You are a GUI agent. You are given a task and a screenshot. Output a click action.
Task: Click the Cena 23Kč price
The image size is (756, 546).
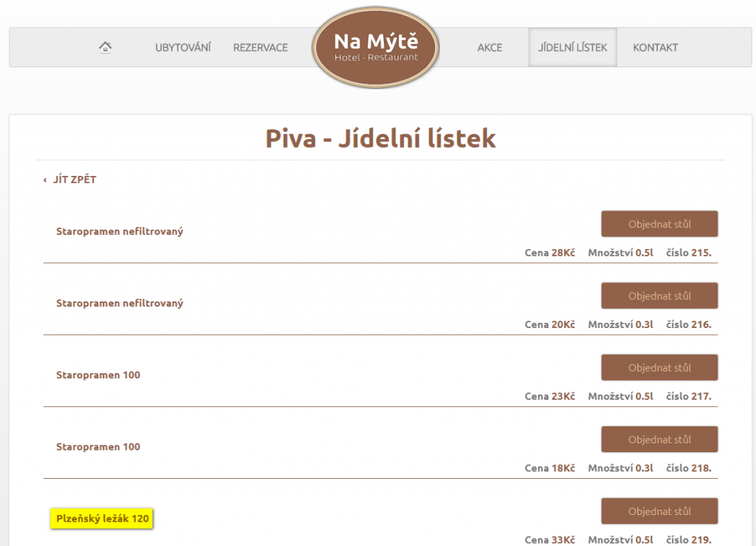pos(549,397)
